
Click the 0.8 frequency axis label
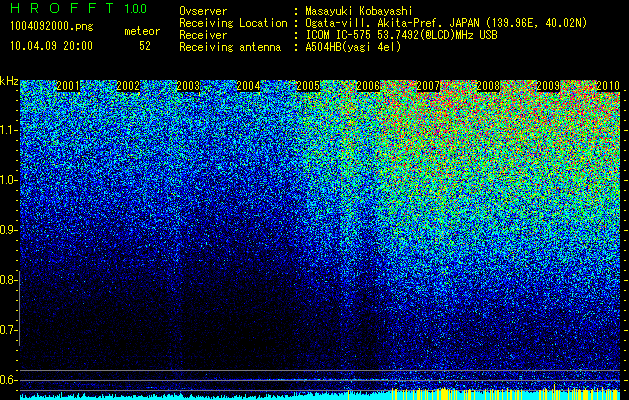(9, 280)
